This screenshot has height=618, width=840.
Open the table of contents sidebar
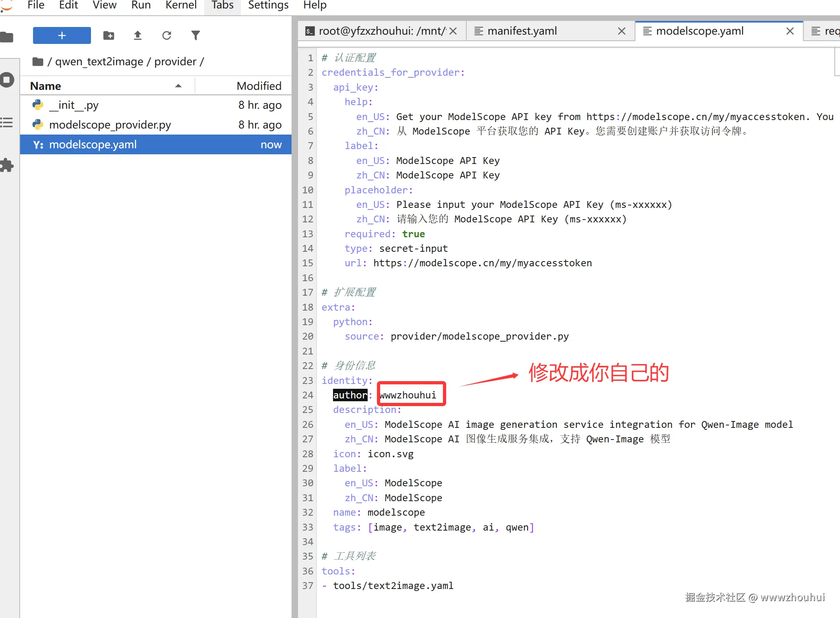[x=7, y=122]
